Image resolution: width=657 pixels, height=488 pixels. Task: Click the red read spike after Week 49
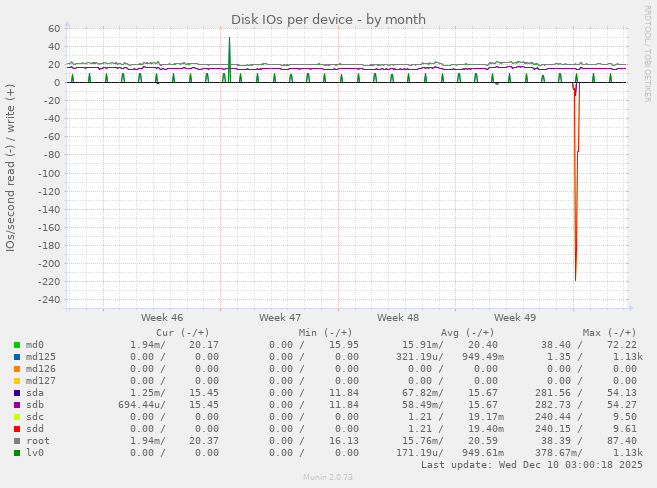point(575,184)
